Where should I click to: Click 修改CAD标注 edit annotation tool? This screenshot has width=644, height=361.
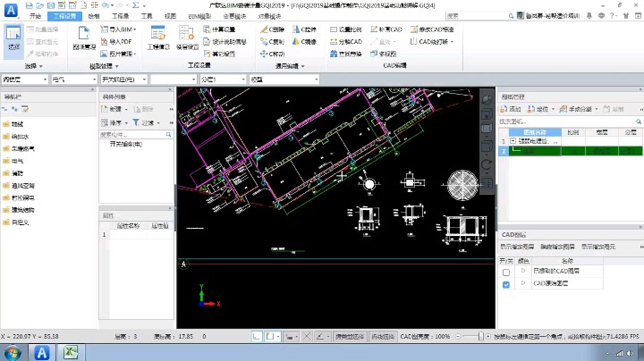[432, 29]
